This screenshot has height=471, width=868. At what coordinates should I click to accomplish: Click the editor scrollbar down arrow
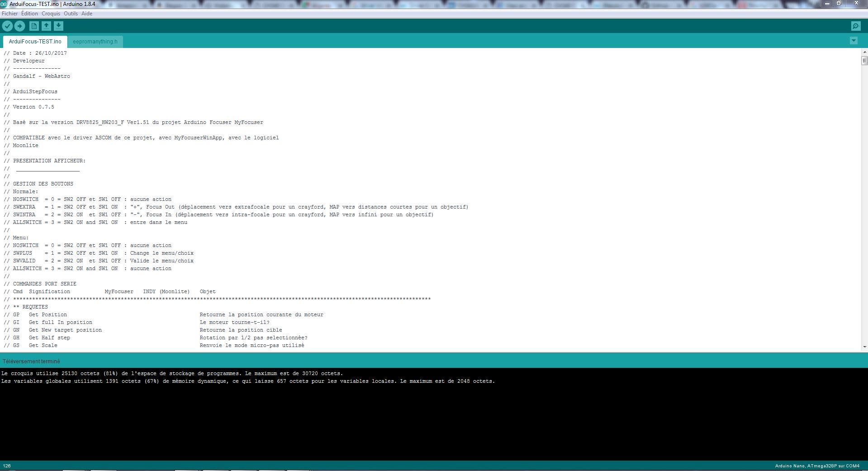tap(864, 347)
